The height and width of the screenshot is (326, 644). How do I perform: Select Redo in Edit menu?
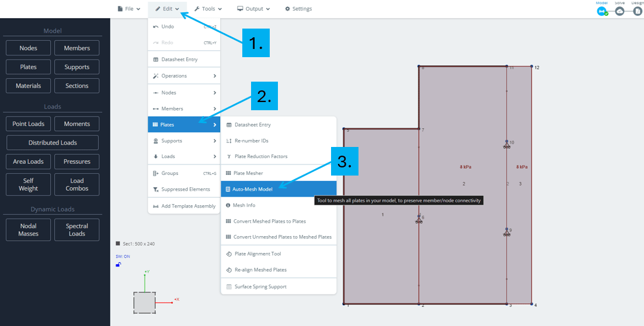coord(184,43)
